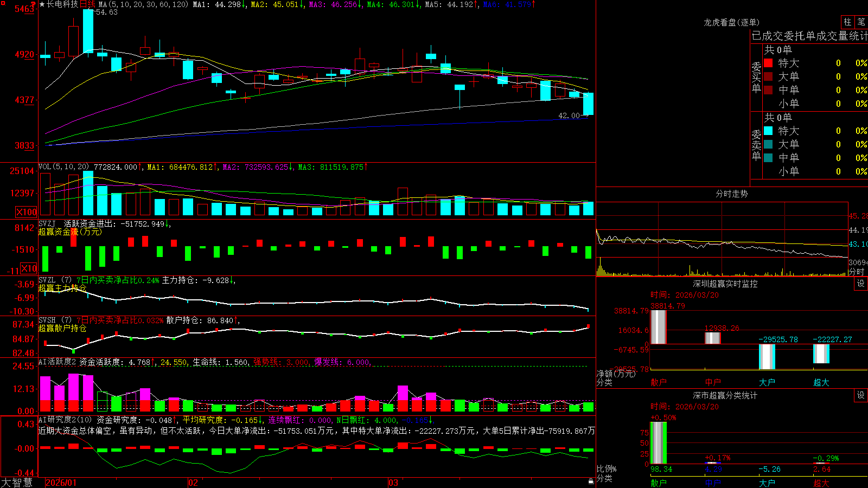
Task: Click the dark red 中单 swatch under 委买单
Action: (768, 90)
